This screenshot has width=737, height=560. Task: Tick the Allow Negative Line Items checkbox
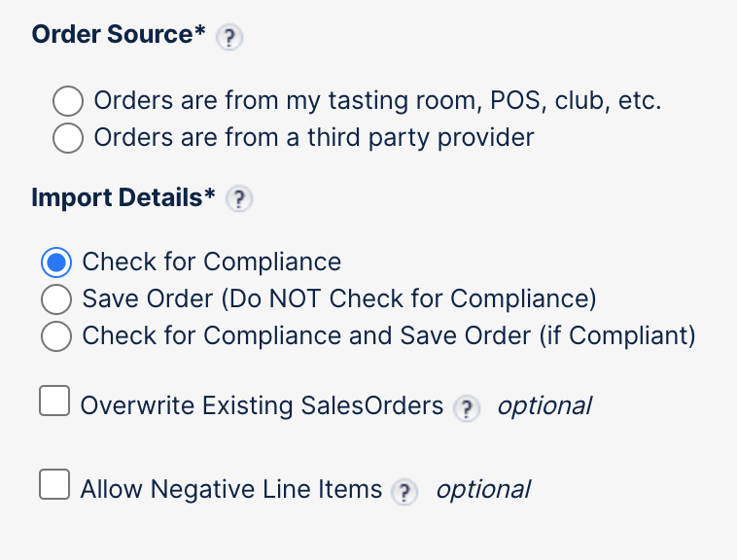click(x=54, y=484)
